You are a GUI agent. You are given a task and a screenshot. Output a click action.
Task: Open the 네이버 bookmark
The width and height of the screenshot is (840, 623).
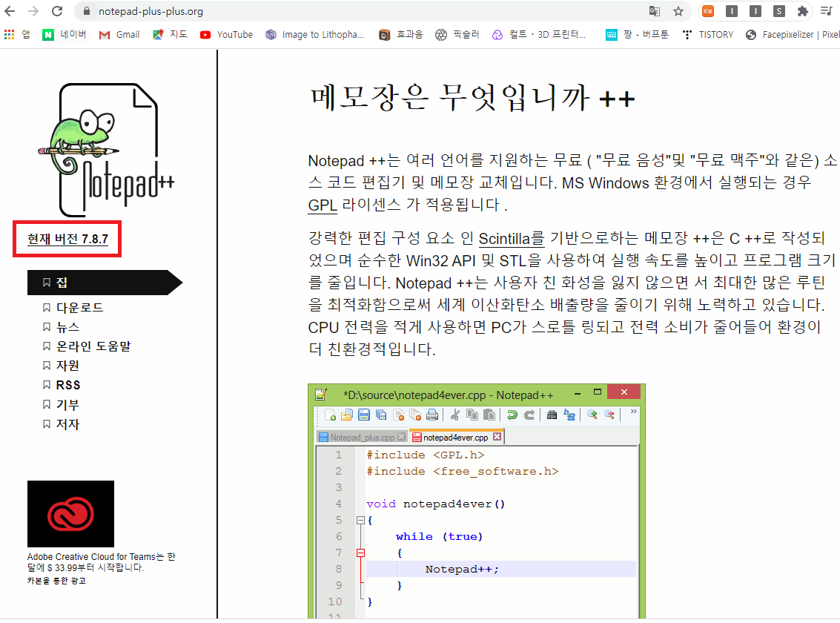coord(65,35)
